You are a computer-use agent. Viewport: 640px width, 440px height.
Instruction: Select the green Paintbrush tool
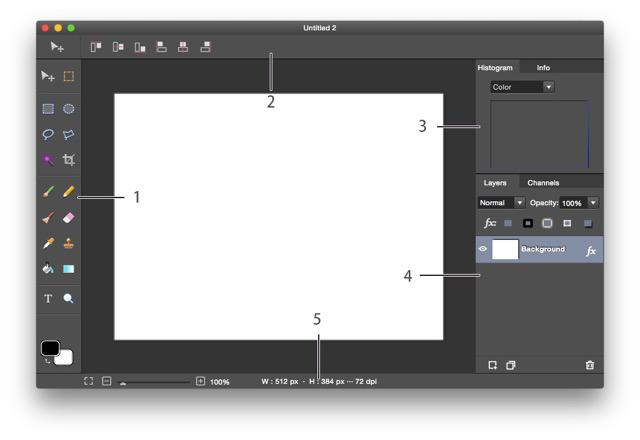(48, 191)
